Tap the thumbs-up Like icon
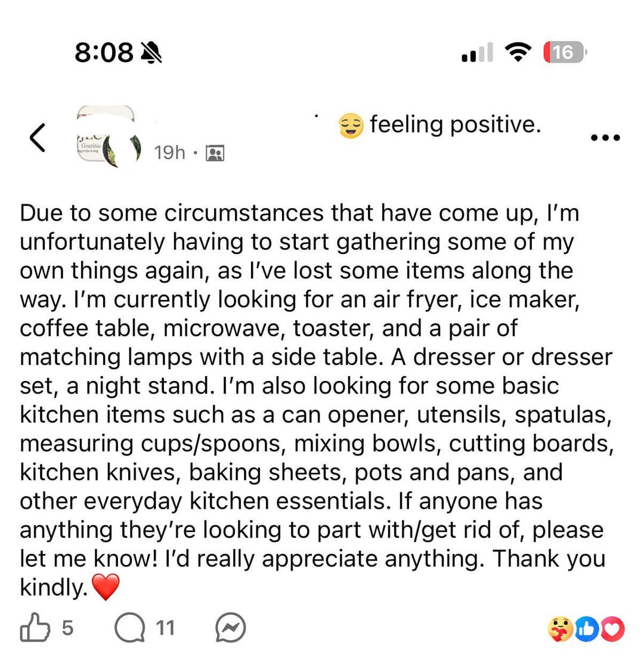Viewport: 644px width, 660px height. [35, 627]
